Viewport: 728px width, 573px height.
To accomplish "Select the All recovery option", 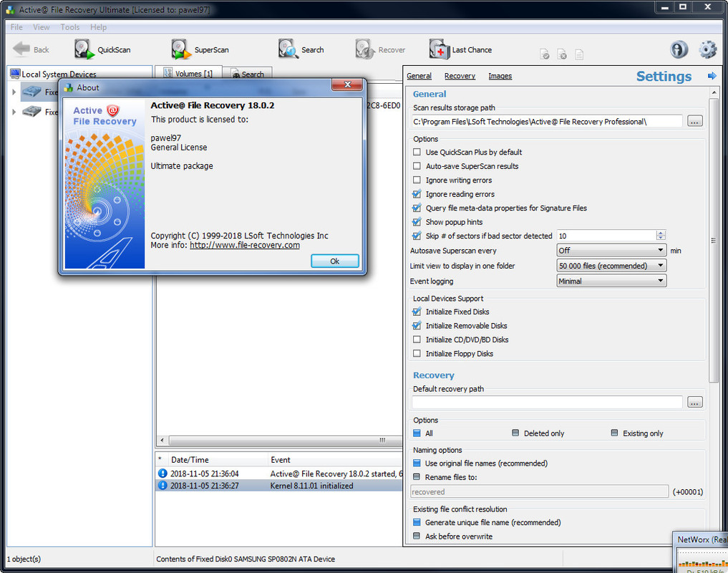I will pyautogui.click(x=417, y=433).
